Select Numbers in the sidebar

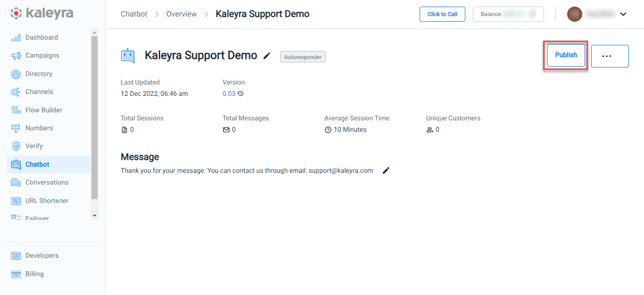click(39, 128)
